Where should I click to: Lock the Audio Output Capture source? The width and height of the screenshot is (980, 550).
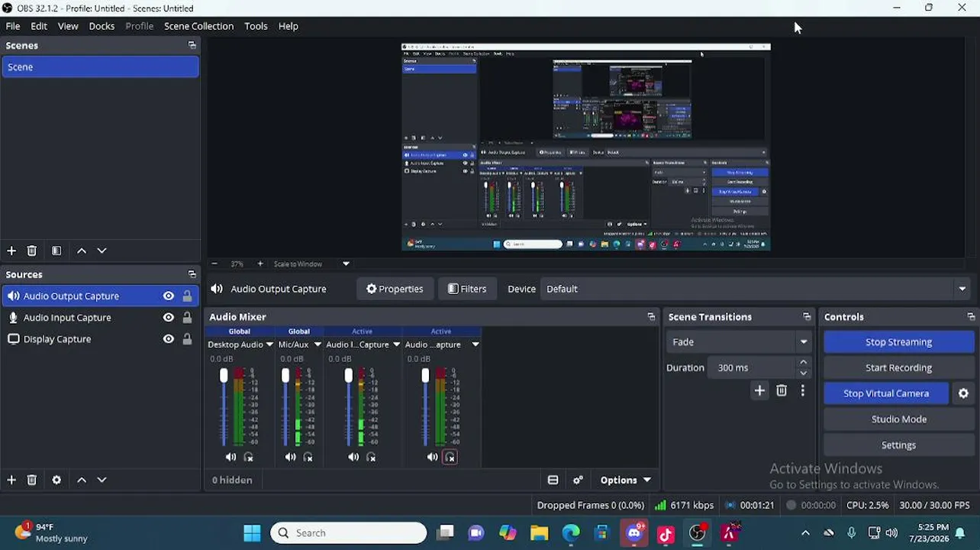[187, 296]
